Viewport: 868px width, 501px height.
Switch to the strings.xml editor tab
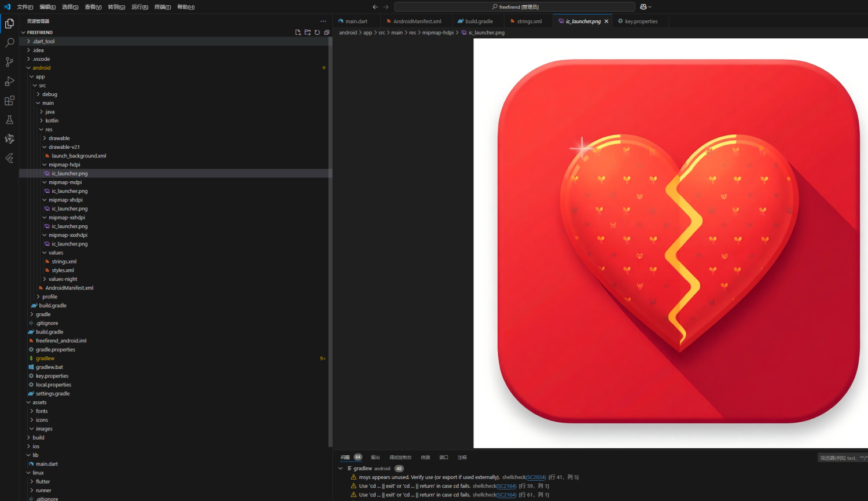click(529, 21)
